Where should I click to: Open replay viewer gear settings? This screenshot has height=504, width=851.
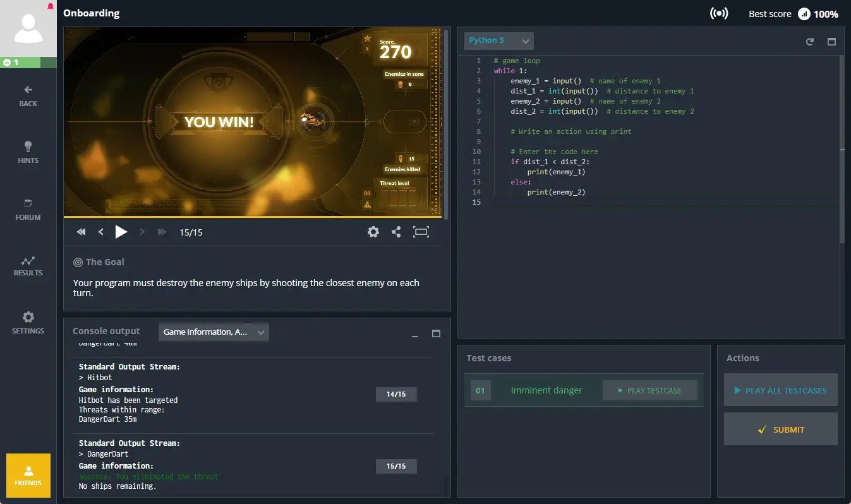[x=373, y=232]
